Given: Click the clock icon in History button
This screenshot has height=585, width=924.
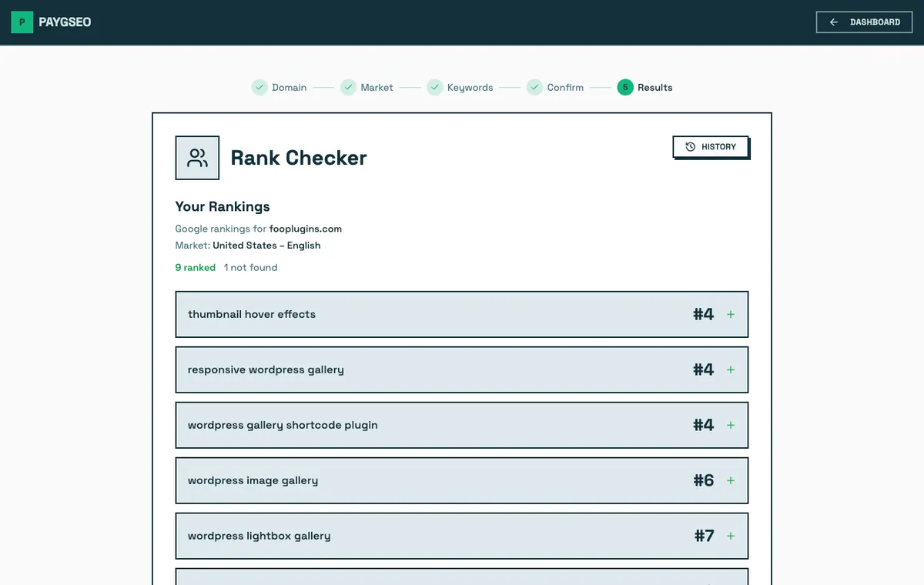Looking at the screenshot, I should pos(691,147).
